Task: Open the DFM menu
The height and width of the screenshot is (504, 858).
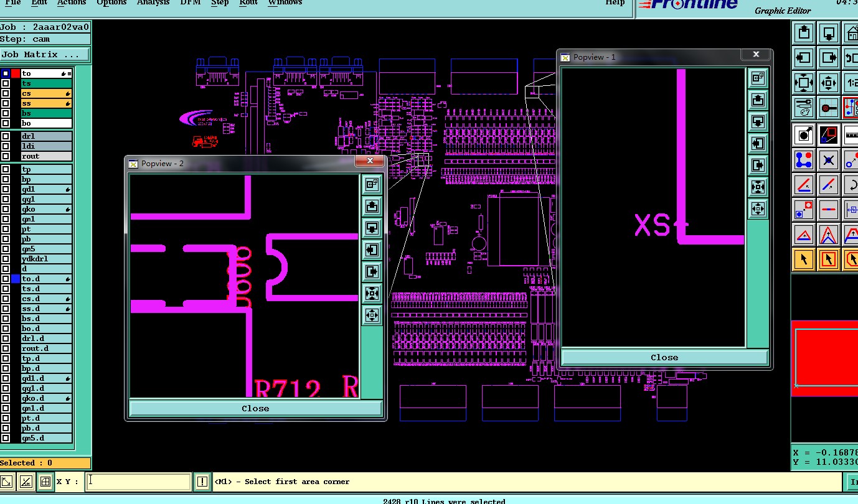Action: coord(190,2)
